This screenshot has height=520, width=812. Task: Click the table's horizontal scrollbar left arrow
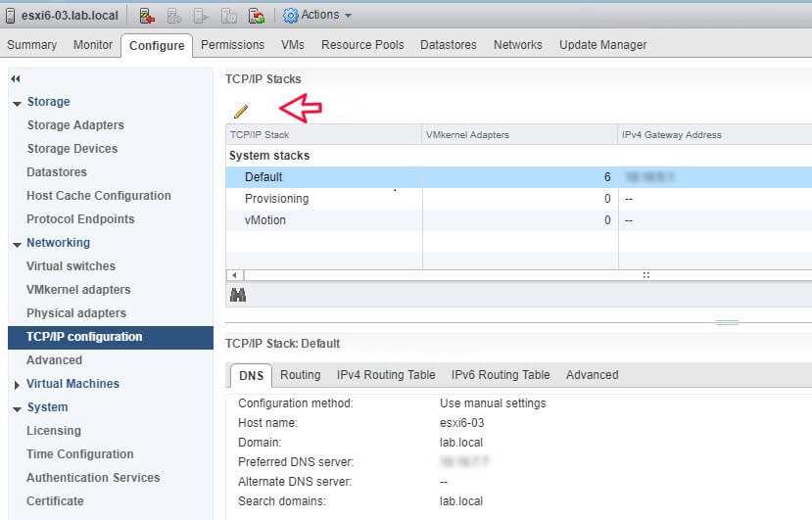pyautogui.click(x=235, y=275)
